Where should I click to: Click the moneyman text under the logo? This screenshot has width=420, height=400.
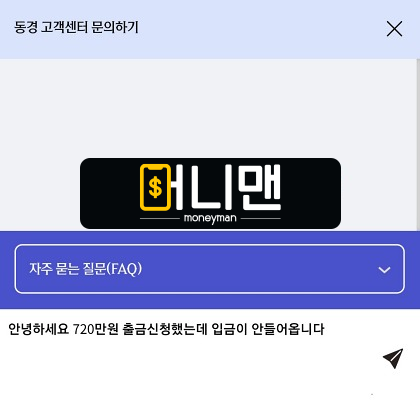(x=210, y=218)
